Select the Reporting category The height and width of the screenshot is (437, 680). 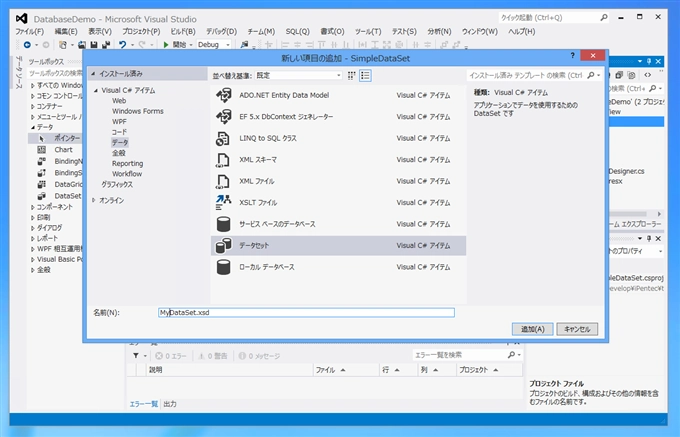(128, 163)
